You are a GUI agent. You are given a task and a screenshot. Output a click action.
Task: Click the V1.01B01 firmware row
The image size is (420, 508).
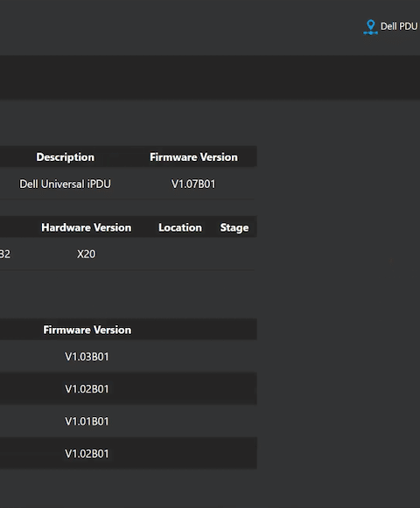pyautogui.click(x=129, y=421)
